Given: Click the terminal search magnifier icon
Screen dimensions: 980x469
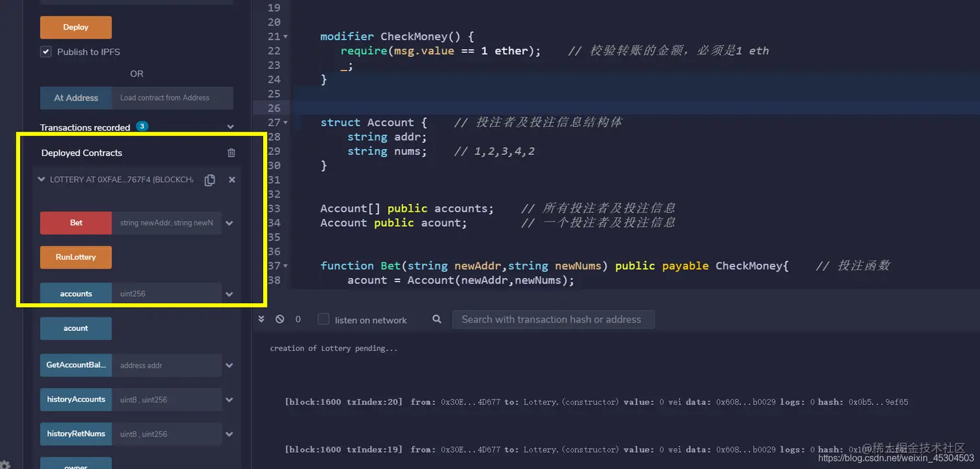Looking at the screenshot, I should [437, 319].
